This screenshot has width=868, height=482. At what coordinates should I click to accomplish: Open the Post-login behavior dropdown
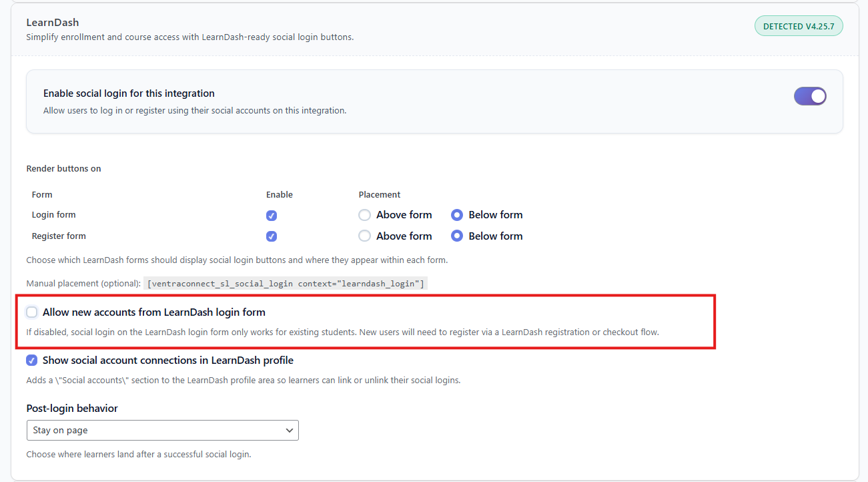pyautogui.click(x=162, y=430)
